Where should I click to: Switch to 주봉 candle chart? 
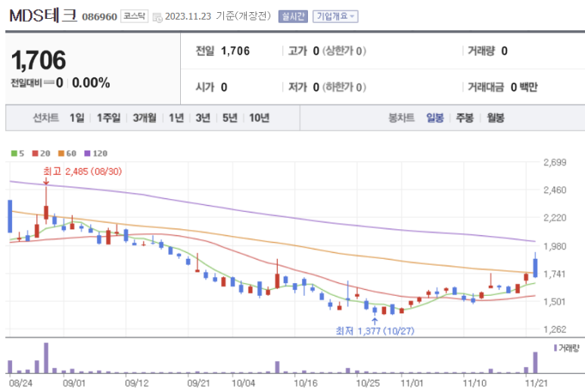[465, 118]
